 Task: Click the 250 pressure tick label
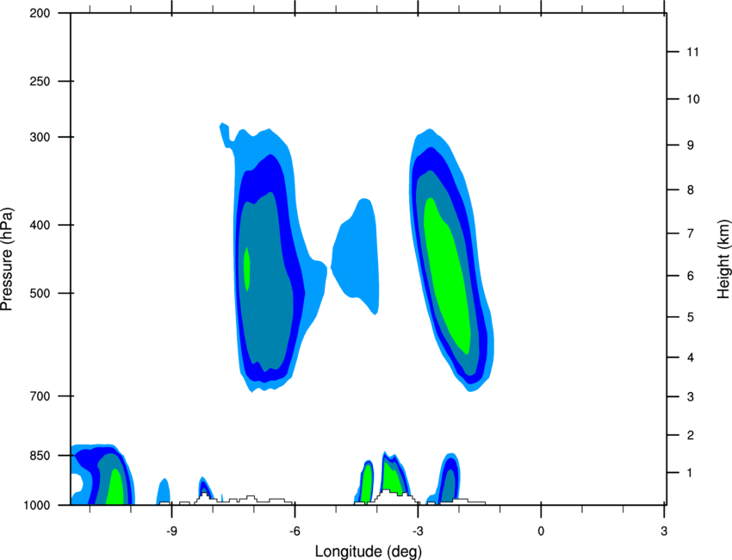coord(40,81)
